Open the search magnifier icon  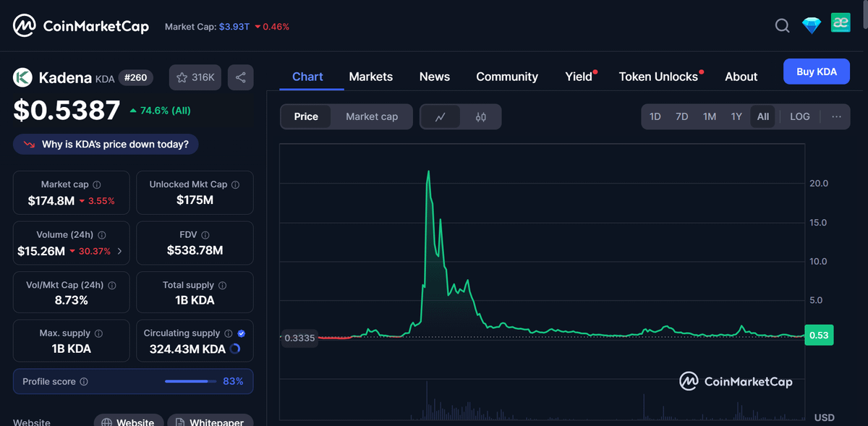pyautogui.click(x=782, y=26)
